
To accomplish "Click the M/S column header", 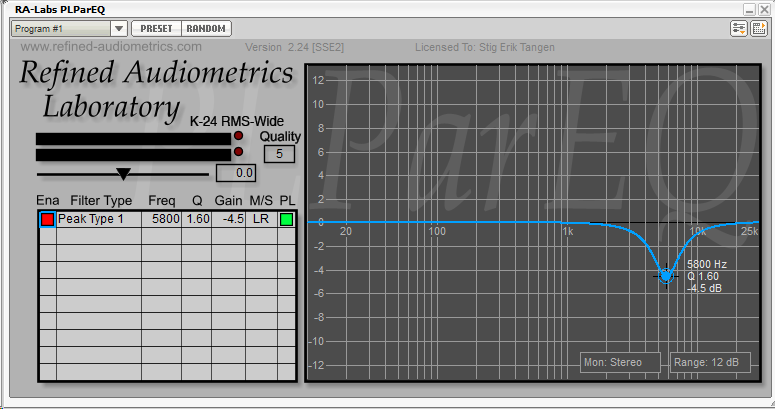I will 261,200.
